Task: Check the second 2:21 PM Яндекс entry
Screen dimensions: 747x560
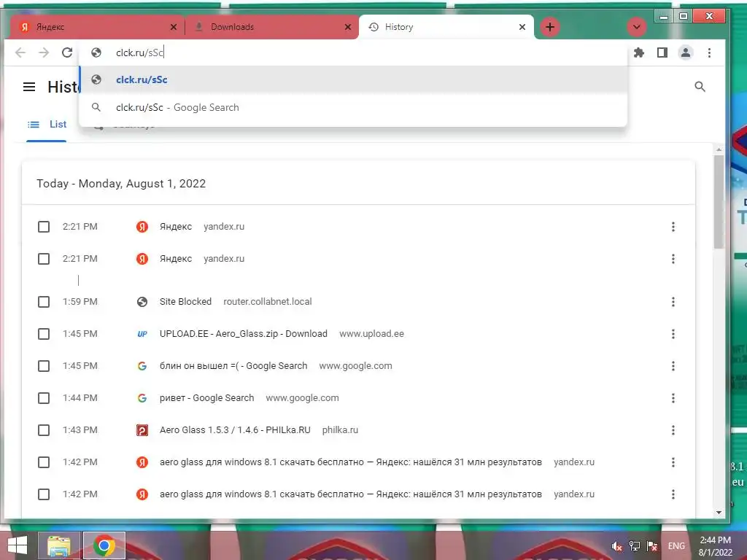Action: point(44,259)
